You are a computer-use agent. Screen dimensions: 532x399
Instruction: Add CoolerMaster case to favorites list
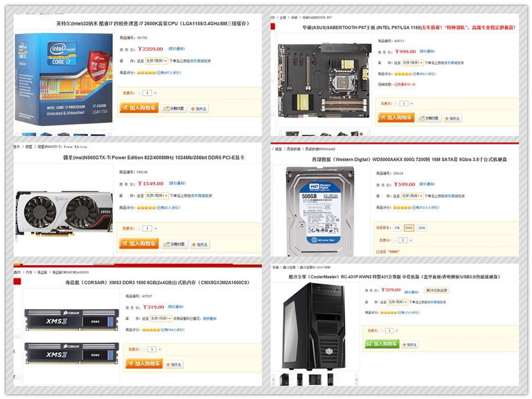pos(410,345)
